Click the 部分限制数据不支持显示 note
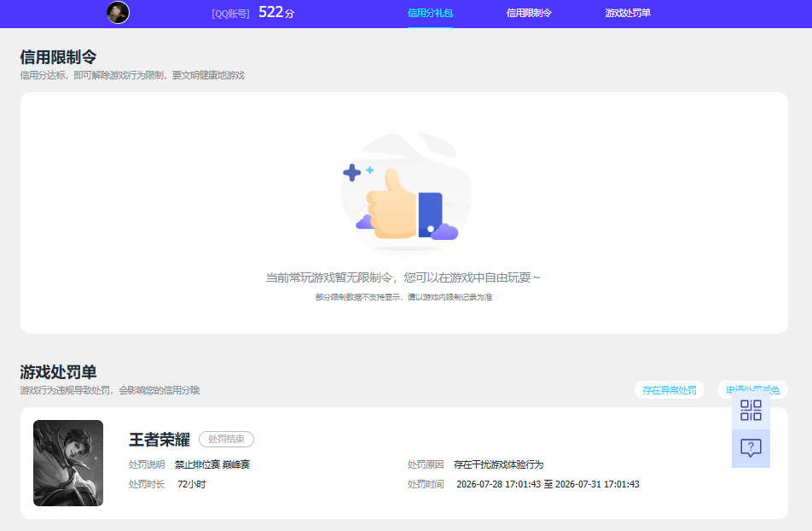The image size is (812, 531). coord(403,297)
